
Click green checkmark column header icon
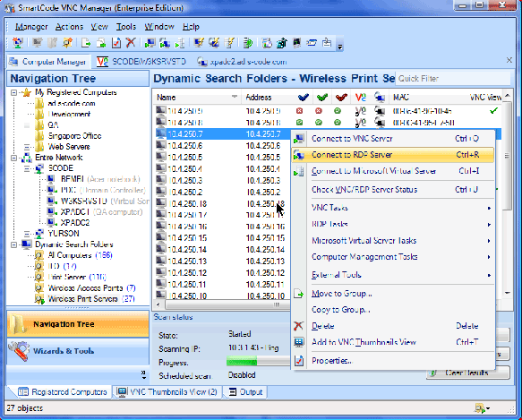[x=322, y=98]
